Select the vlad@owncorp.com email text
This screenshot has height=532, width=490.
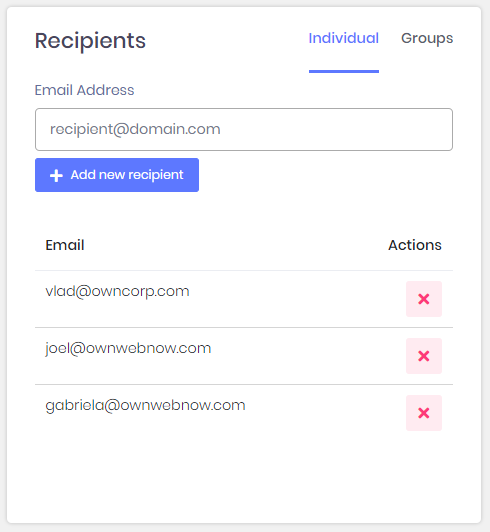tap(117, 291)
